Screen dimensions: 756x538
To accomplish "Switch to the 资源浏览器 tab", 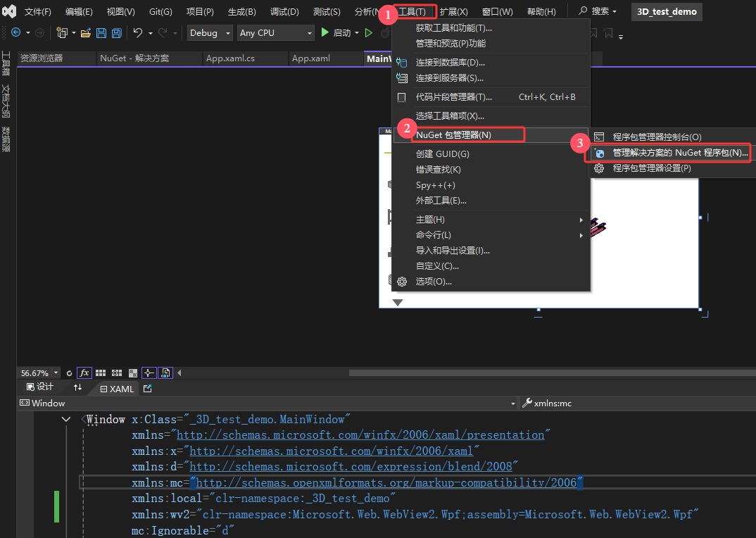I will coord(56,58).
